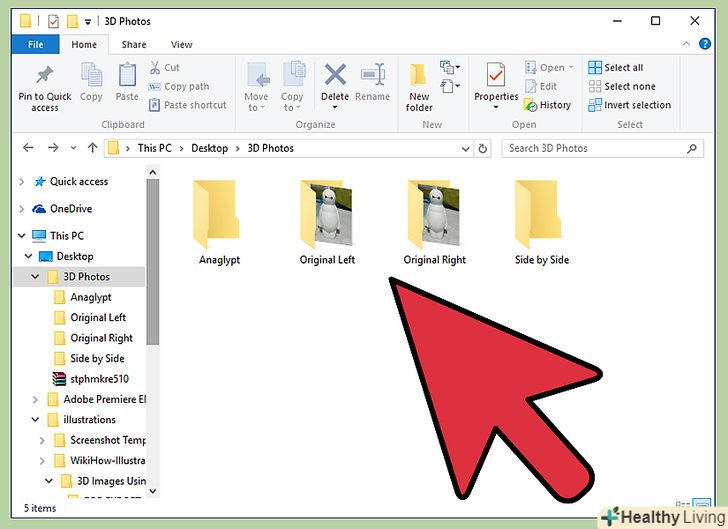This screenshot has height=529, width=728.
Task: Click Select none
Action: [x=622, y=86]
